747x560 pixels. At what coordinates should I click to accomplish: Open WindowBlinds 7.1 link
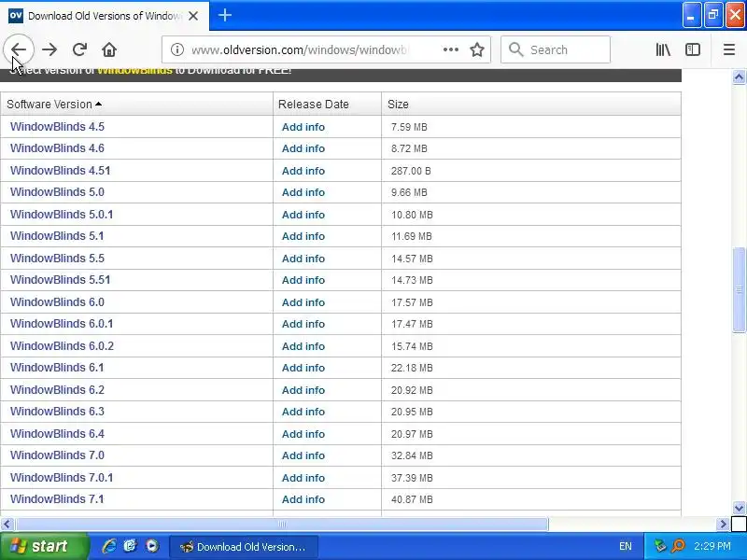coord(57,498)
